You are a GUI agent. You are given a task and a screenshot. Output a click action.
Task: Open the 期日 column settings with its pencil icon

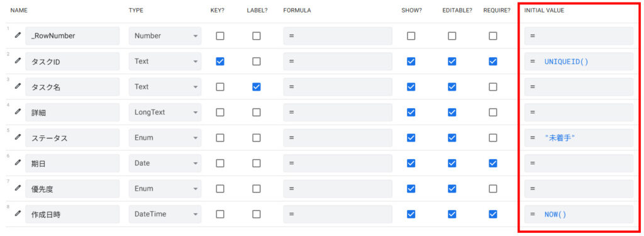pos(17,163)
